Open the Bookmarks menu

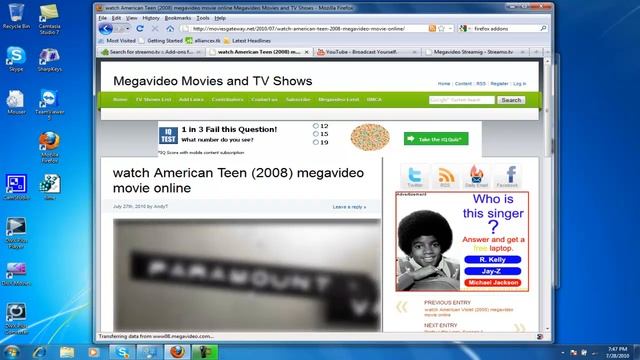[178, 18]
